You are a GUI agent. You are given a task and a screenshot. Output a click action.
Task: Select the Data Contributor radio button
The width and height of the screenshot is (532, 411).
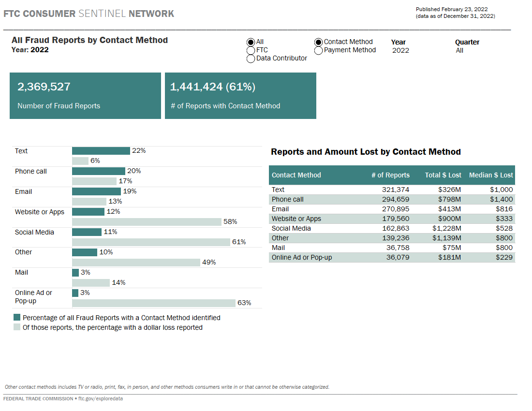(x=251, y=59)
